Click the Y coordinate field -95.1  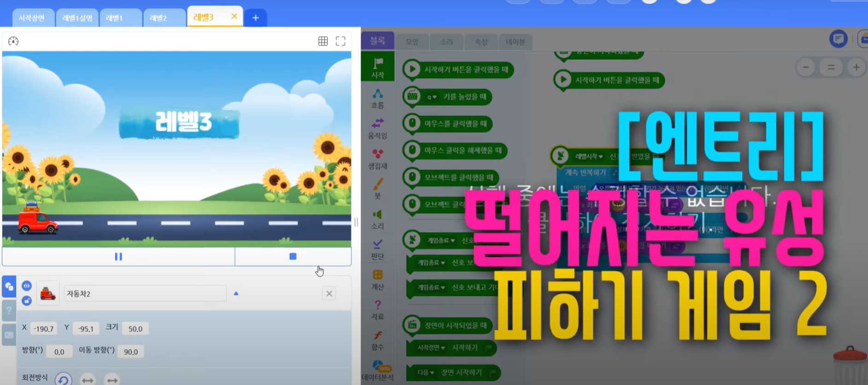(86, 329)
